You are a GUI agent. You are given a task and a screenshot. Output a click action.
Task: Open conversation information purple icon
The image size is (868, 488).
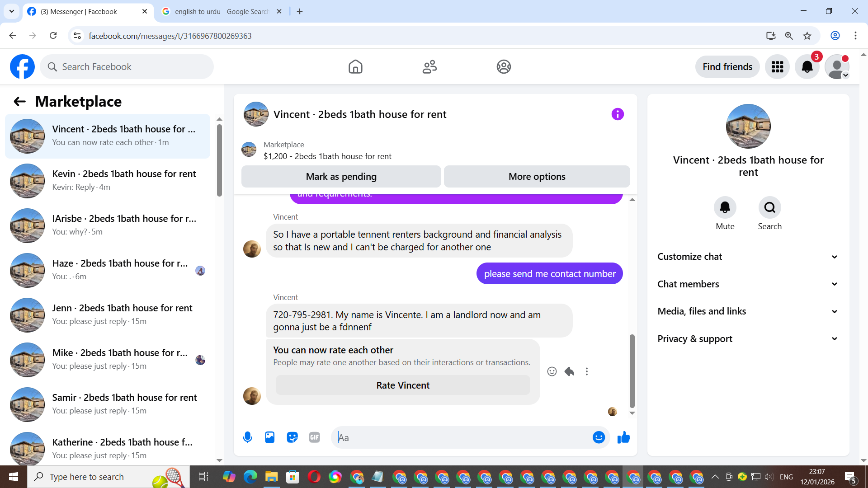coord(618,114)
